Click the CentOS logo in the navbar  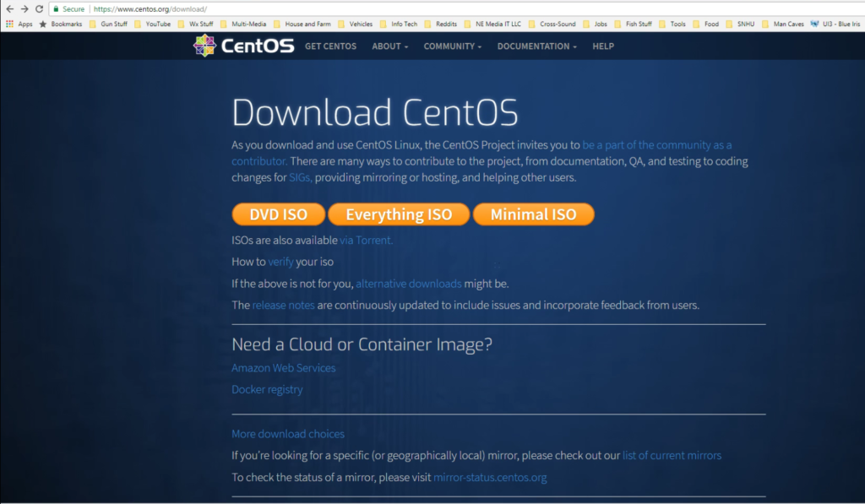coord(244,46)
